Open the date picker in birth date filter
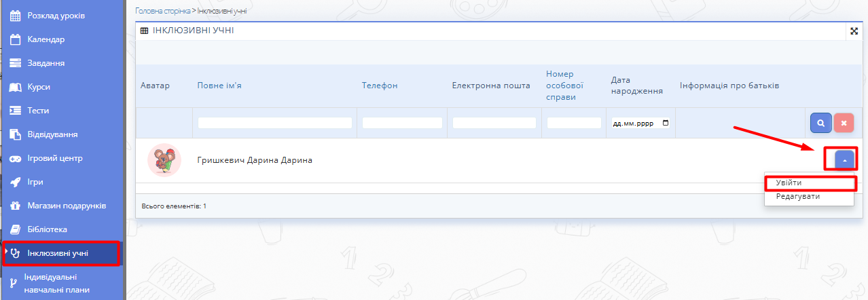Image resolution: width=868 pixels, height=300 pixels. (665, 123)
